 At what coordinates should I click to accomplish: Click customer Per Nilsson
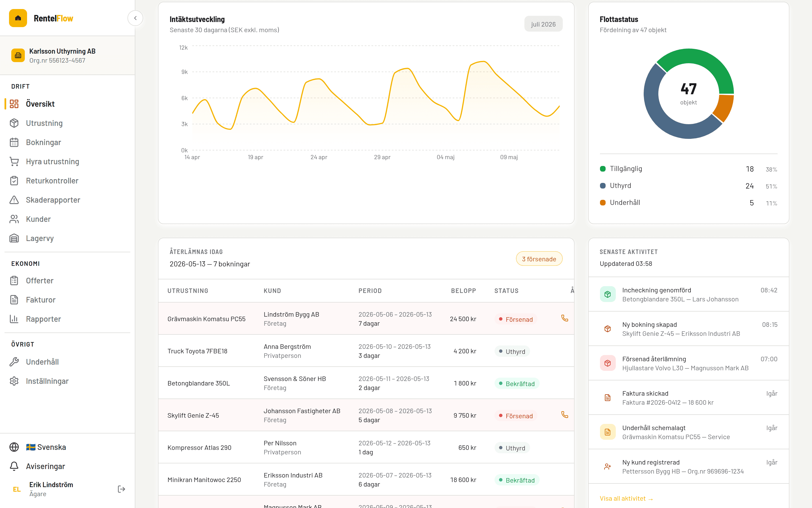click(280, 443)
